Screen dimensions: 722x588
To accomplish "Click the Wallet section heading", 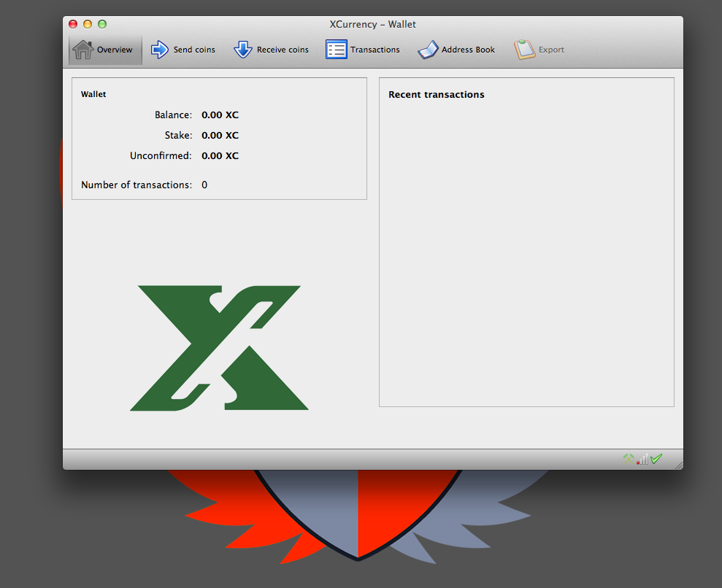I will [x=93, y=94].
